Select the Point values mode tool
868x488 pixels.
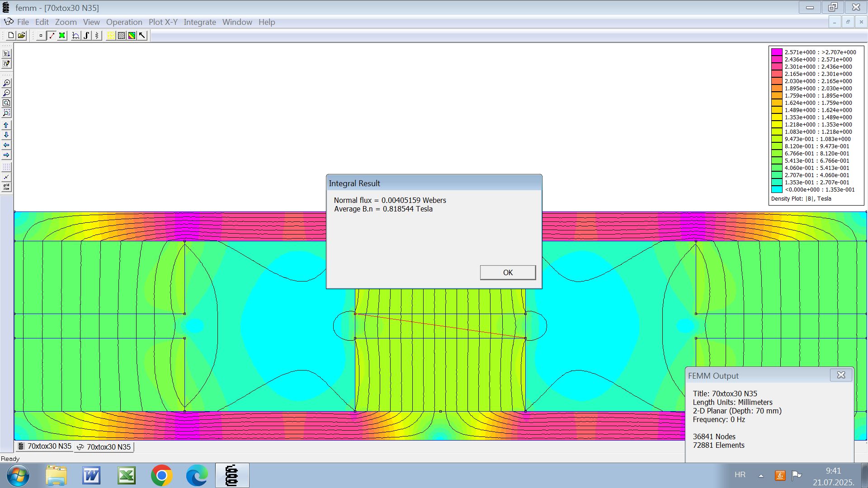(41, 36)
